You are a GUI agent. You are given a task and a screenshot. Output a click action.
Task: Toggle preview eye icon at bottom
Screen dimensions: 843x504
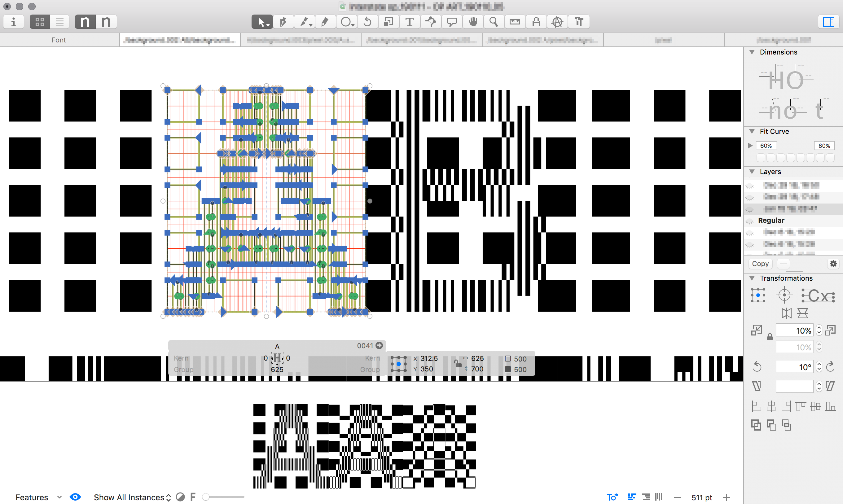point(75,497)
